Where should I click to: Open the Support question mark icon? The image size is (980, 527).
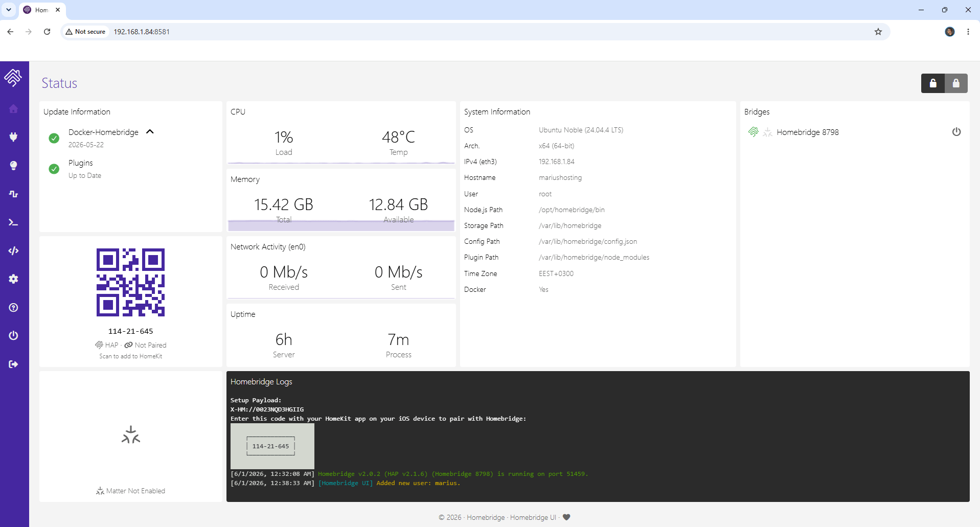(13, 307)
